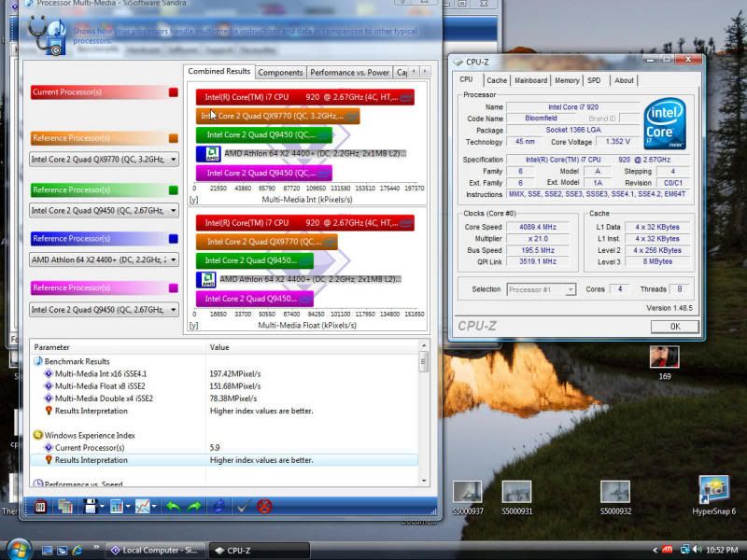Click the red X cancel icon
This screenshot has height=560, width=747.
[x=264, y=506]
